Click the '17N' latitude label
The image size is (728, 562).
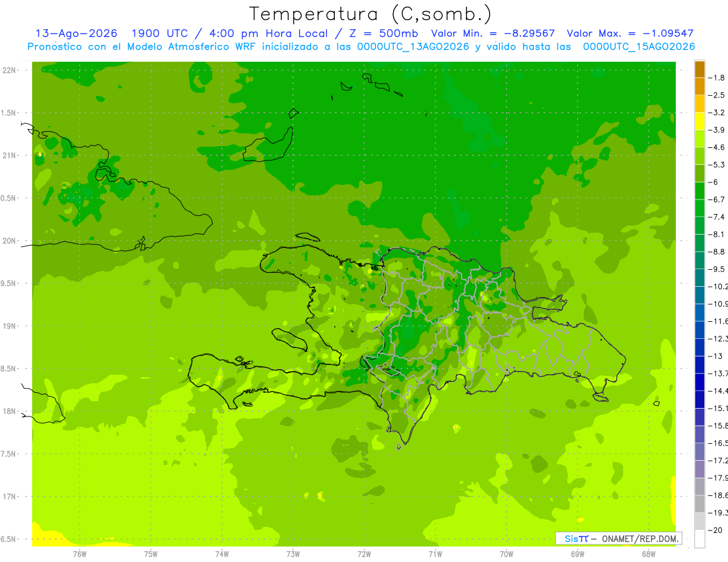[9, 497]
